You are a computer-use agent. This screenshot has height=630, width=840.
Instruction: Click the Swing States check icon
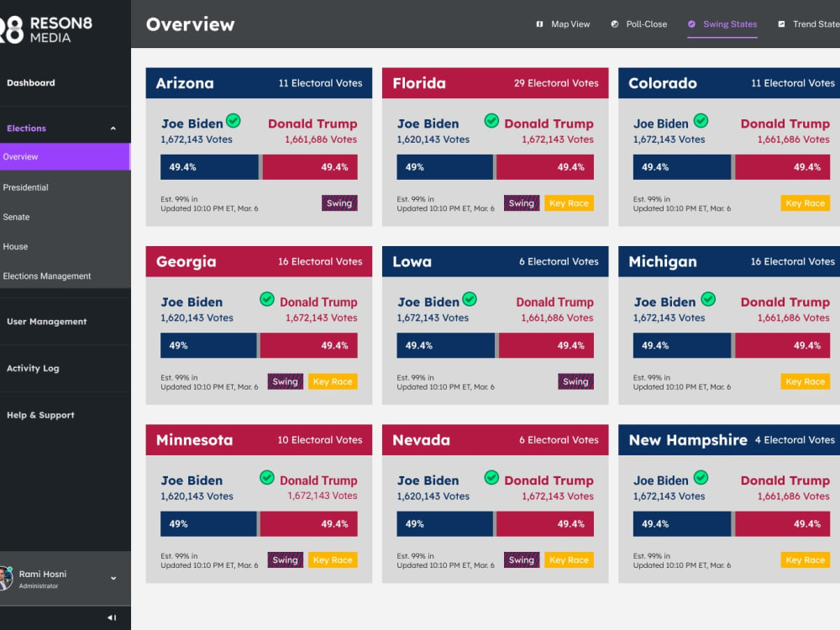click(691, 24)
